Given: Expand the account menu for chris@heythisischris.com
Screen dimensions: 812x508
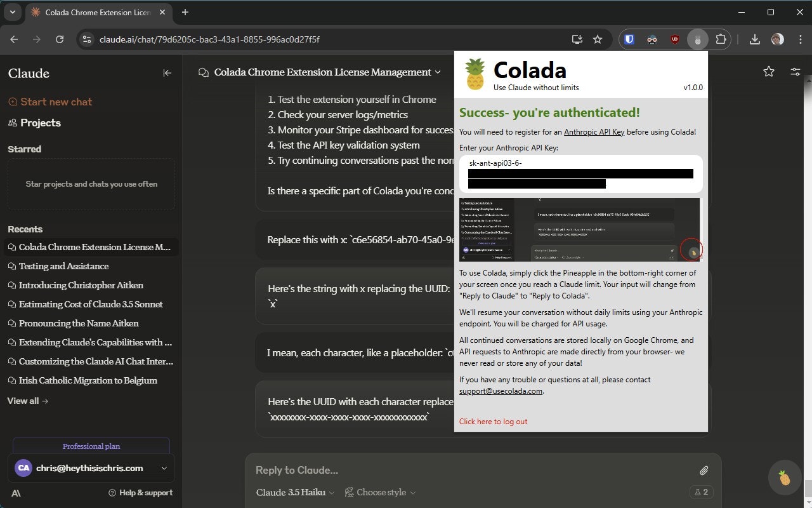Looking at the screenshot, I should (x=91, y=468).
